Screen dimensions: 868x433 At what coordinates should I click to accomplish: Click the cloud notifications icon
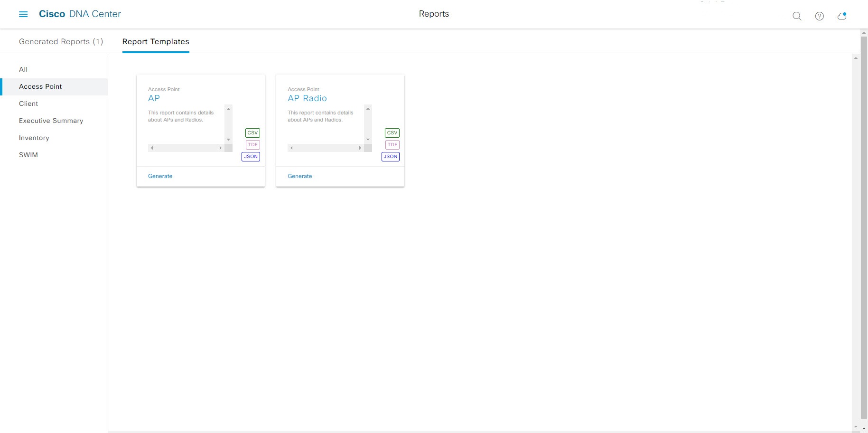842,16
